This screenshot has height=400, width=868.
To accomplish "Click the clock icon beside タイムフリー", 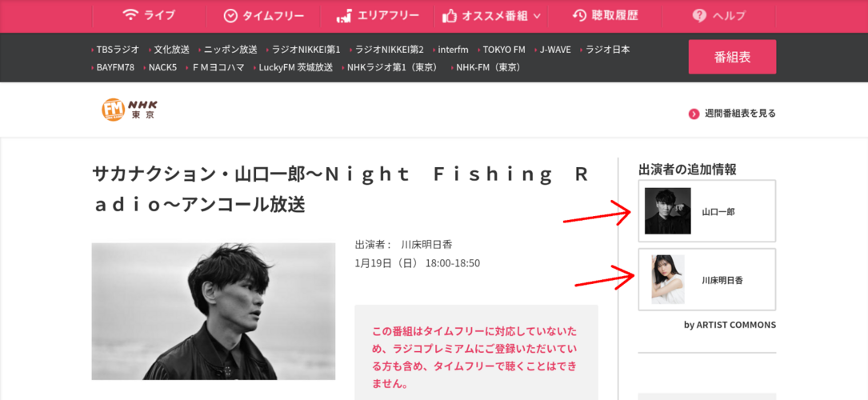I will (x=230, y=16).
